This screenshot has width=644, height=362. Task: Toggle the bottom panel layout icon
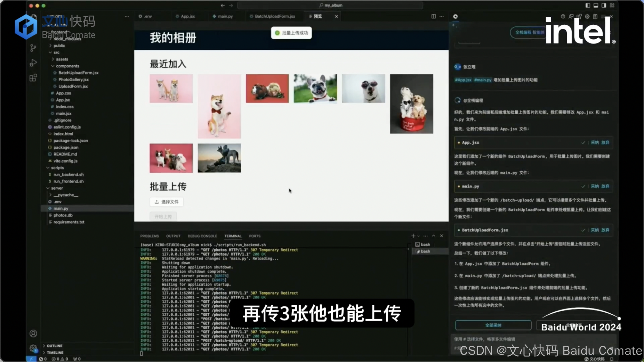[x=596, y=5]
